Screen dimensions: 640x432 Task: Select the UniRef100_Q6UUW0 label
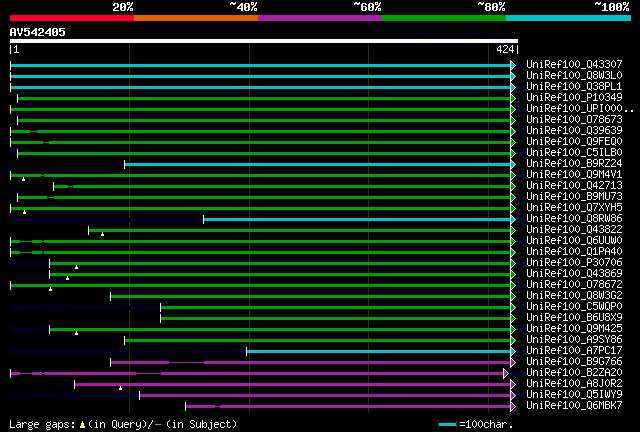574,240
